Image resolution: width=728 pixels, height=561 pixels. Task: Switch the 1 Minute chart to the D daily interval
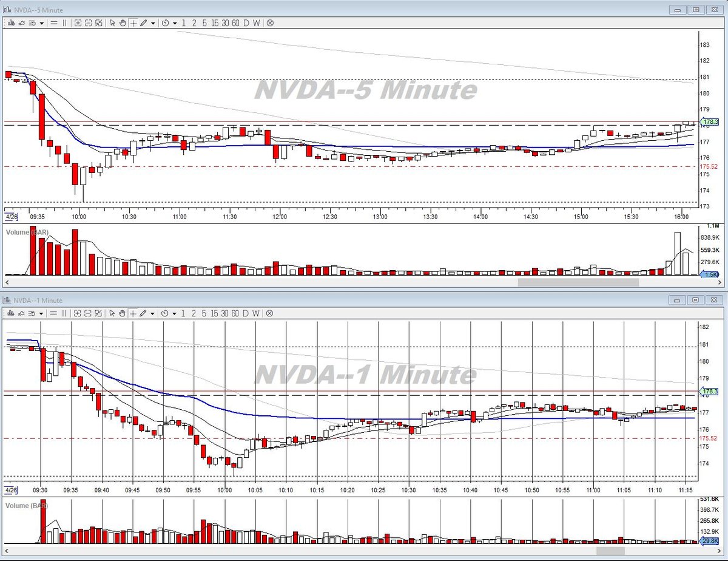click(246, 313)
